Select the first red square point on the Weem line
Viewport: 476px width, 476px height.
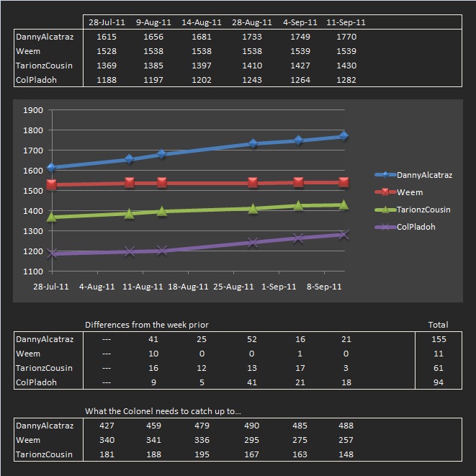pyautogui.click(x=52, y=184)
